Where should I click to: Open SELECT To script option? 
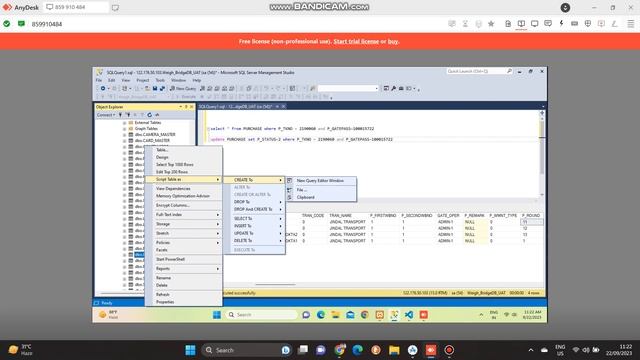(254, 219)
